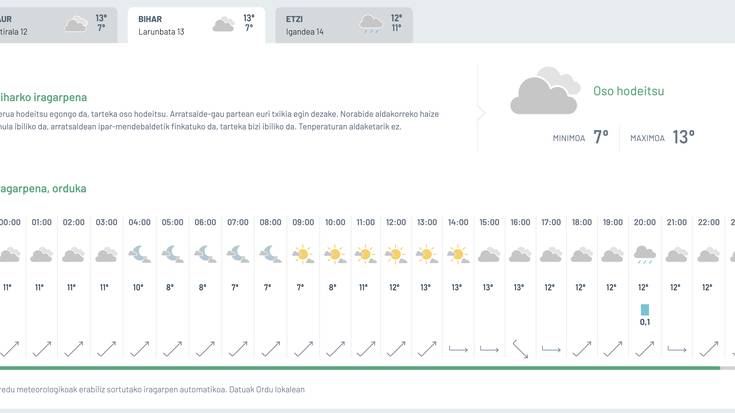
Task: Click the large Oso hodeitsu cloud icon
Action: coord(545,91)
